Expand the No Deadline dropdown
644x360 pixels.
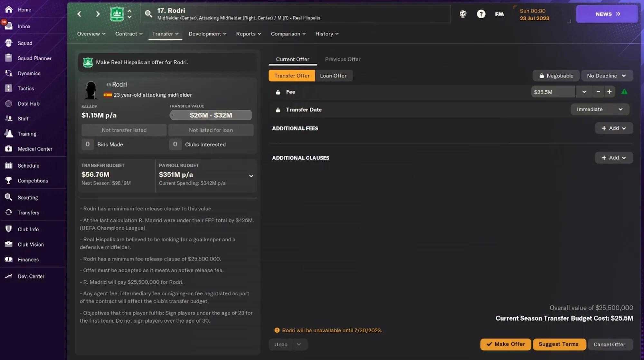607,76
